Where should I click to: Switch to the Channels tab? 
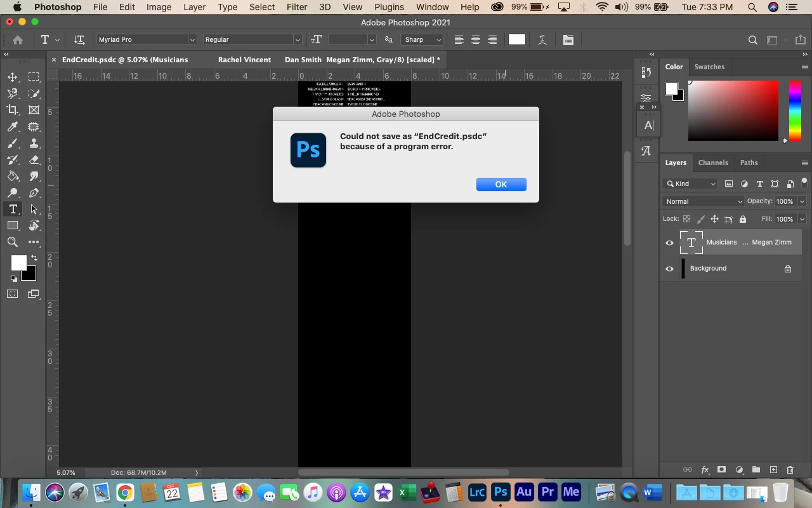pos(713,163)
